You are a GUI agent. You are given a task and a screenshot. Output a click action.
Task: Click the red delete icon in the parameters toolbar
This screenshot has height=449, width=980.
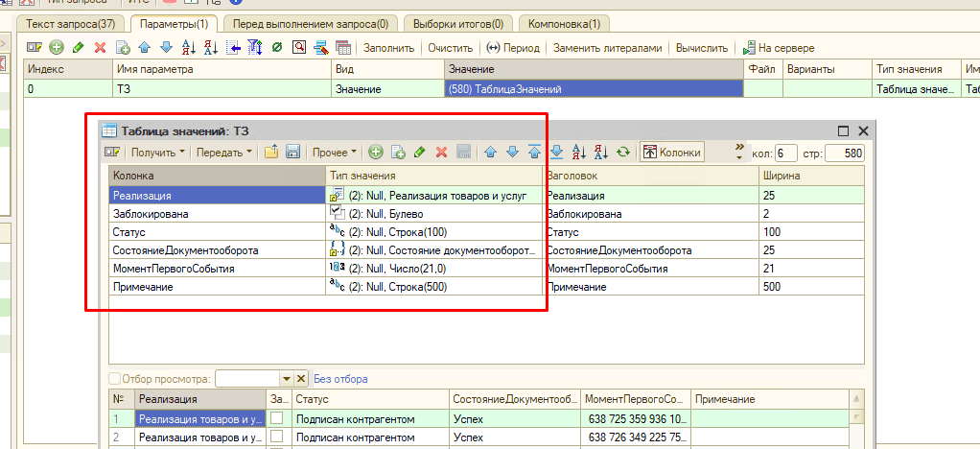100,47
